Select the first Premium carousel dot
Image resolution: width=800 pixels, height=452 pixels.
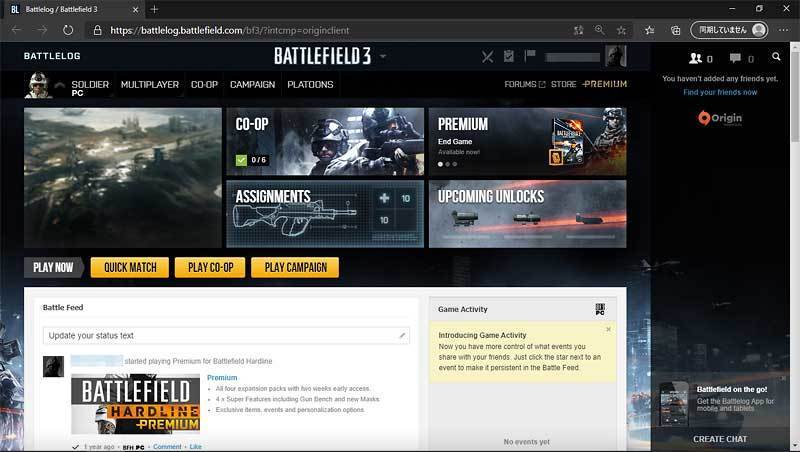pos(440,164)
